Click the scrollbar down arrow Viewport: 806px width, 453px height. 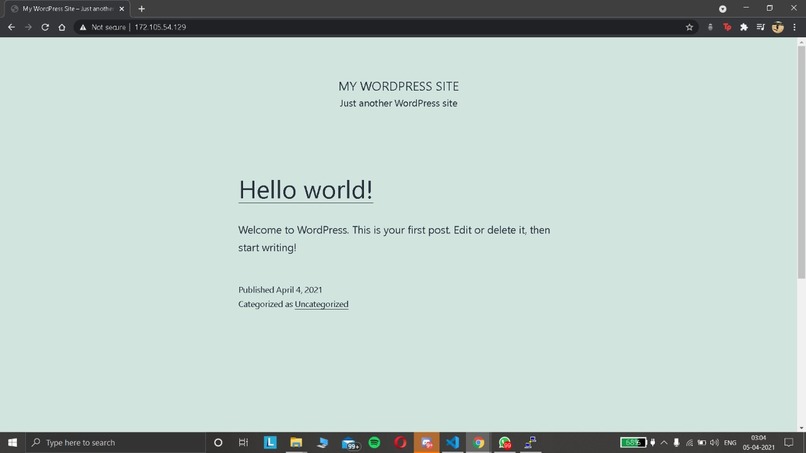coord(801,428)
